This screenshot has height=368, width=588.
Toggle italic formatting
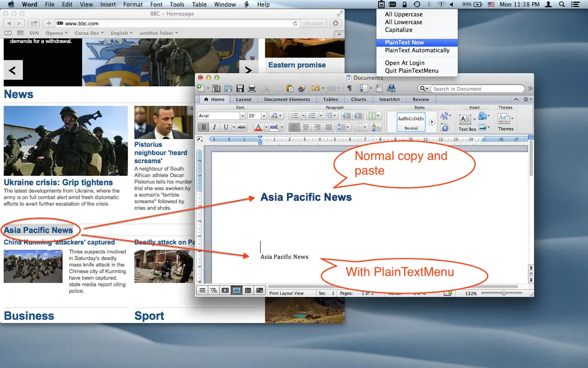pyautogui.click(x=214, y=127)
